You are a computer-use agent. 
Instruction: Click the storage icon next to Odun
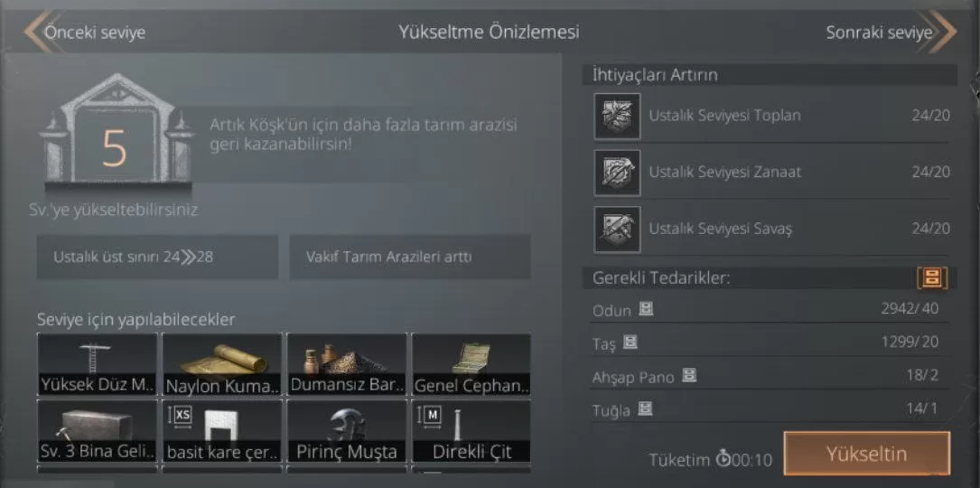646,308
